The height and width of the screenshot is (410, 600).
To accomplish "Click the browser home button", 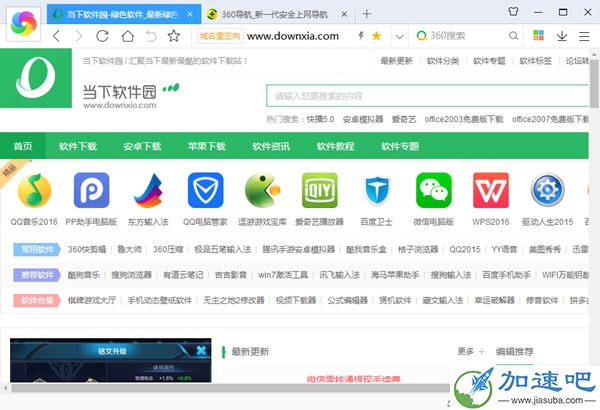I will click(128, 35).
